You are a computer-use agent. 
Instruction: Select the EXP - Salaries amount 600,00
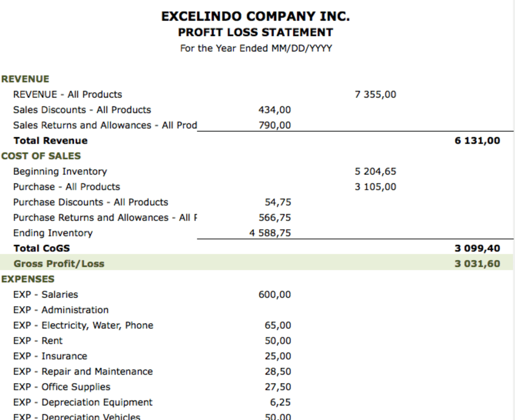[x=275, y=294]
